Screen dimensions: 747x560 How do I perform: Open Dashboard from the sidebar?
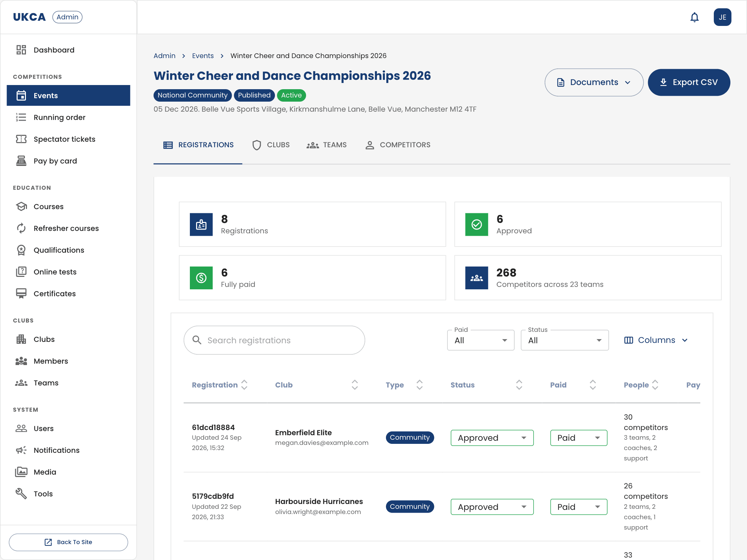(x=68, y=50)
